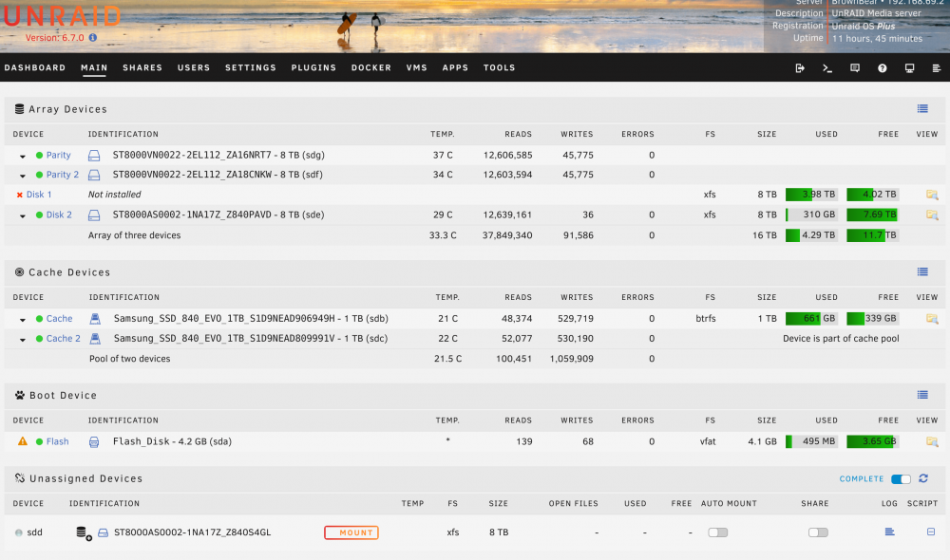Click the ST8000AS0002-1NA17Z_Z840S4GL identification text
The height and width of the screenshot is (560, 950).
click(192, 532)
